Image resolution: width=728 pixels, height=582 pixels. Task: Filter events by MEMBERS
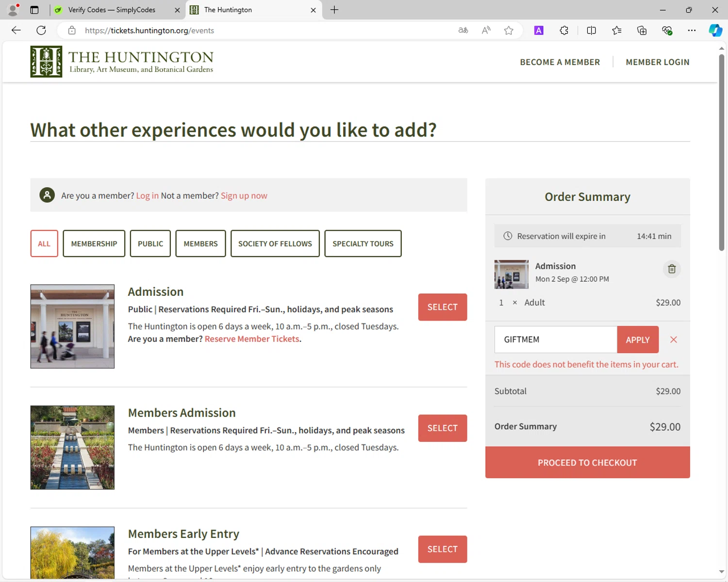pyautogui.click(x=200, y=243)
